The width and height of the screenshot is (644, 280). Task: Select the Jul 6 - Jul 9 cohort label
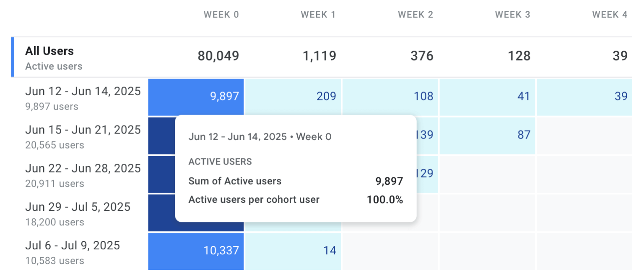(x=73, y=245)
